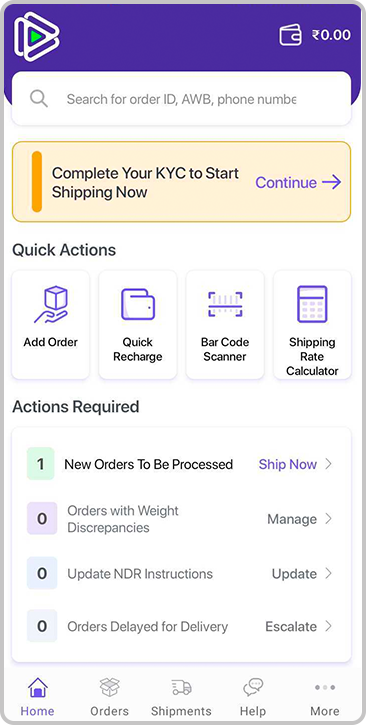Open the More three-dots icon

[x=325, y=688]
